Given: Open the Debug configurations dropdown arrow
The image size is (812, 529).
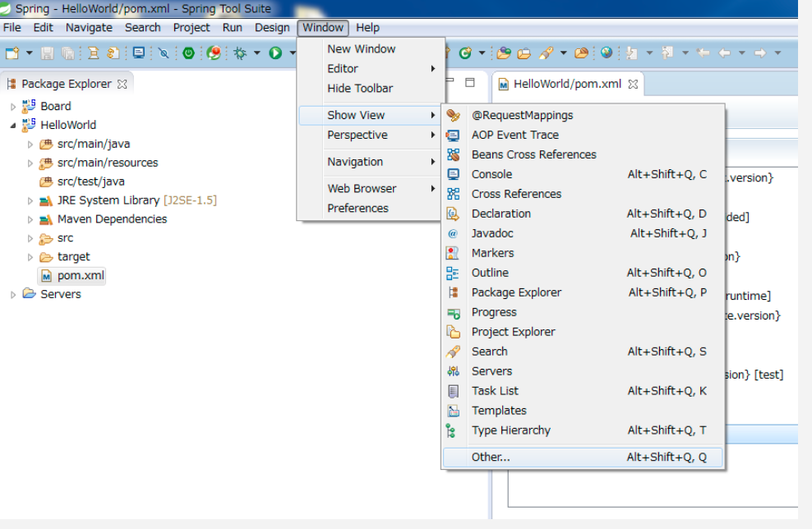Looking at the screenshot, I should point(257,53).
